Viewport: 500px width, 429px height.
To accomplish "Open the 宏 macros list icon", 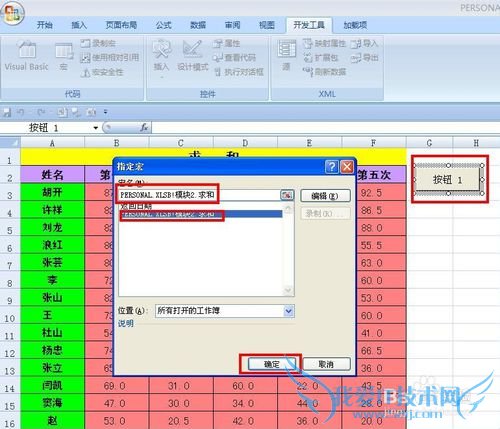I will (x=64, y=57).
